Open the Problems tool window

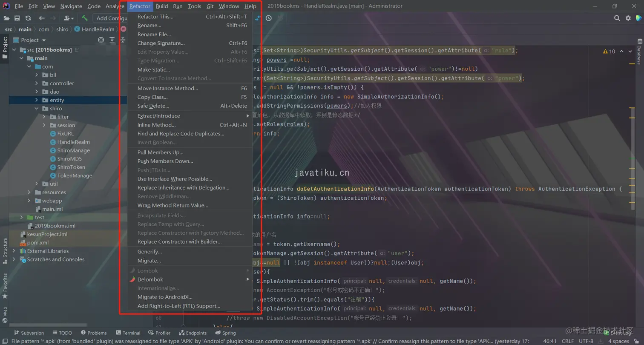pyautogui.click(x=93, y=333)
